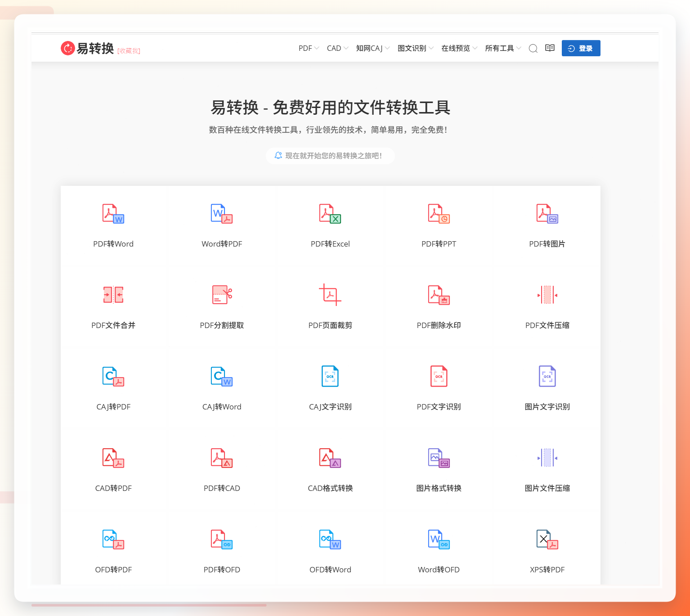Image resolution: width=690 pixels, height=616 pixels.
Task: Click the PDF删除水印 text label
Action: coord(439,325)
